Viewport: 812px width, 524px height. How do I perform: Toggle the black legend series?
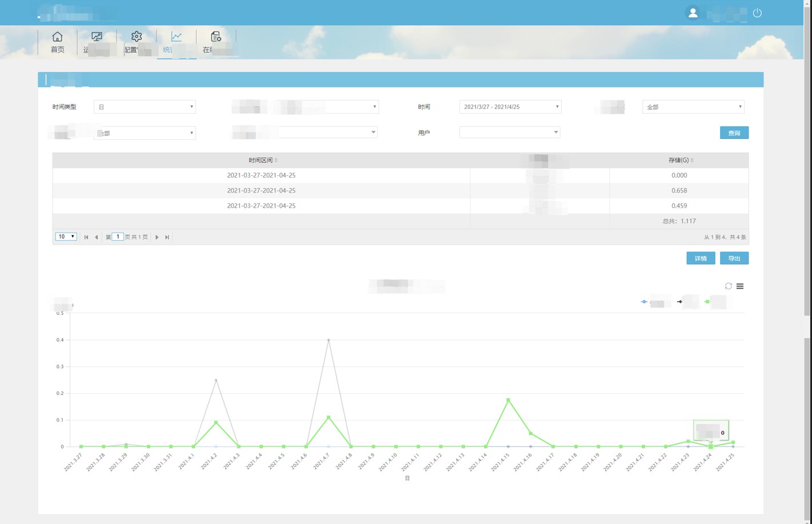click(687, 302)
